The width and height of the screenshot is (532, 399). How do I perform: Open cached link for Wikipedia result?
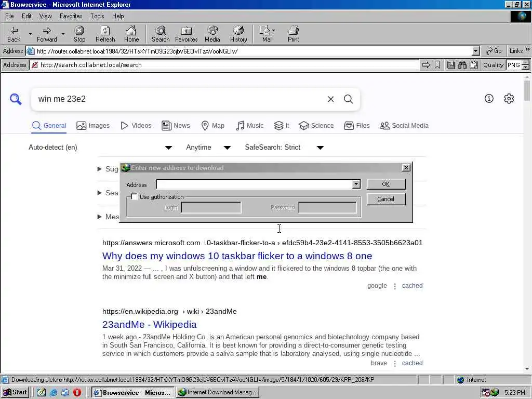click(412, 363)
